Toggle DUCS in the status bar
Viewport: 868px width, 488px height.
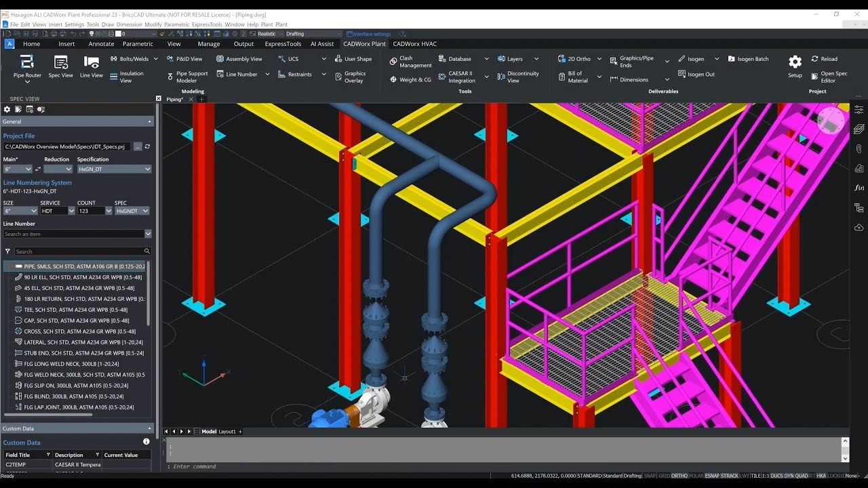pos(778,476)
